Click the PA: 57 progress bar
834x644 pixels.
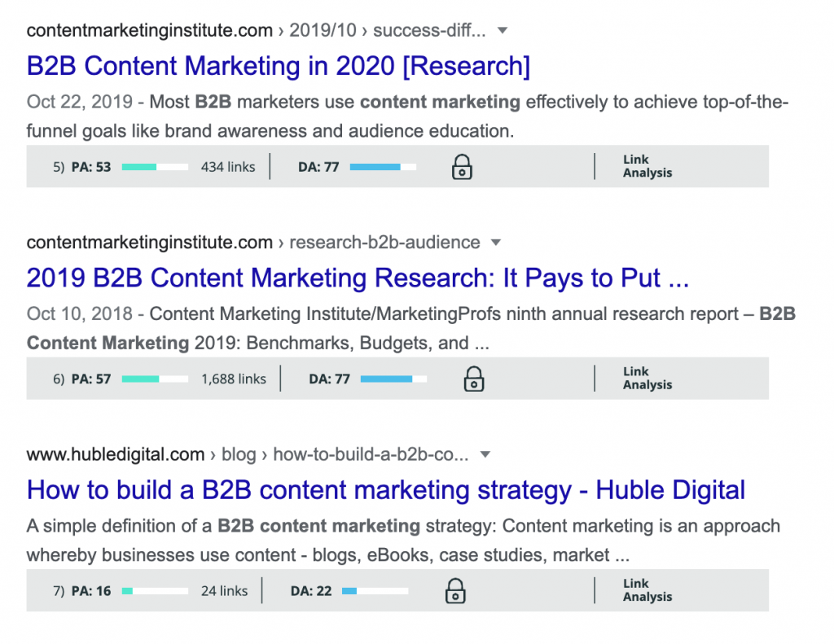click(155, 379)
